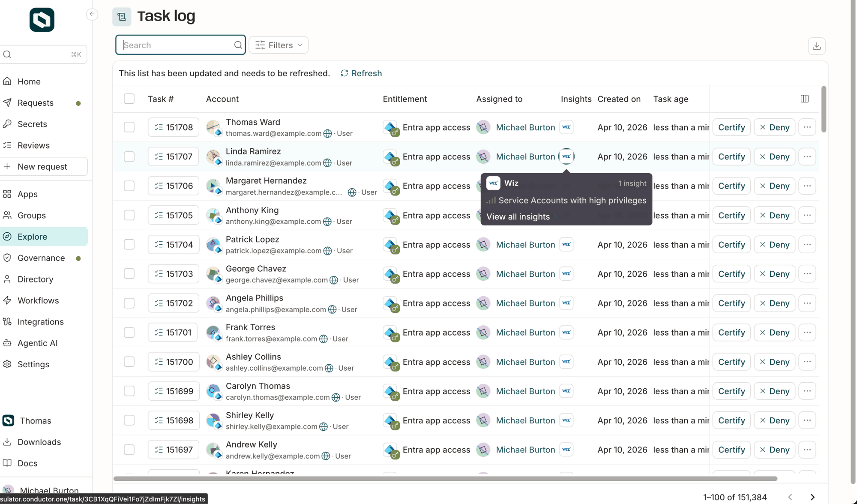Select the checkbox for task 151708

click(x=129, y=127)
